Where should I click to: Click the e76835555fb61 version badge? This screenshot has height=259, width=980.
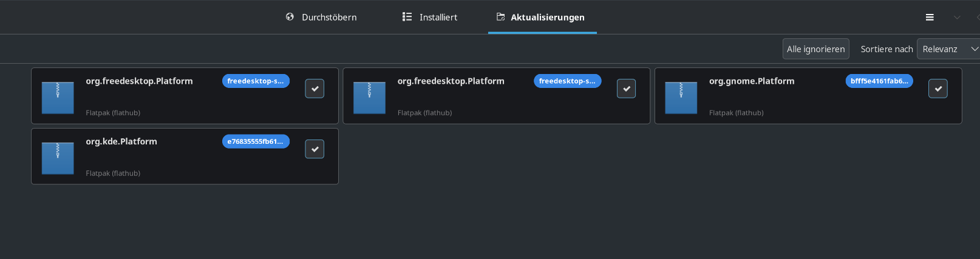256,141
